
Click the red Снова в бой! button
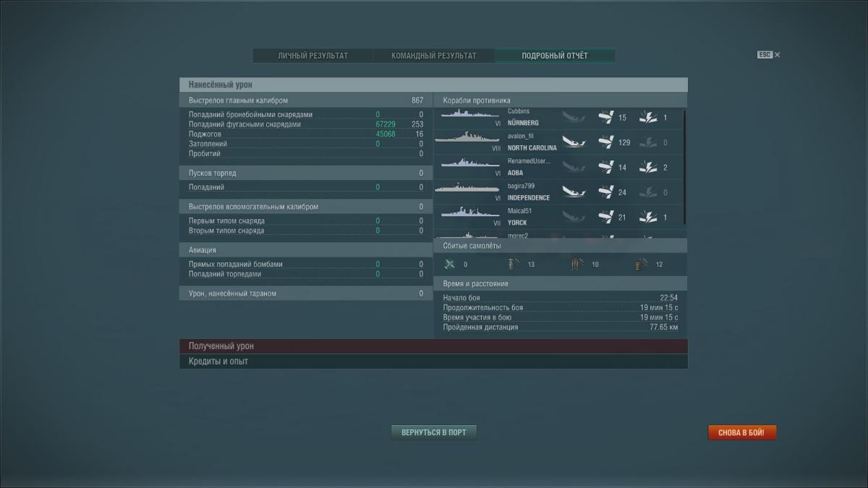[x=741, y=432]
